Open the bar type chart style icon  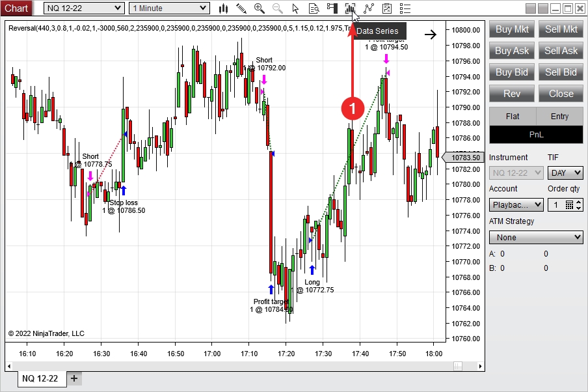pos(224,8)
